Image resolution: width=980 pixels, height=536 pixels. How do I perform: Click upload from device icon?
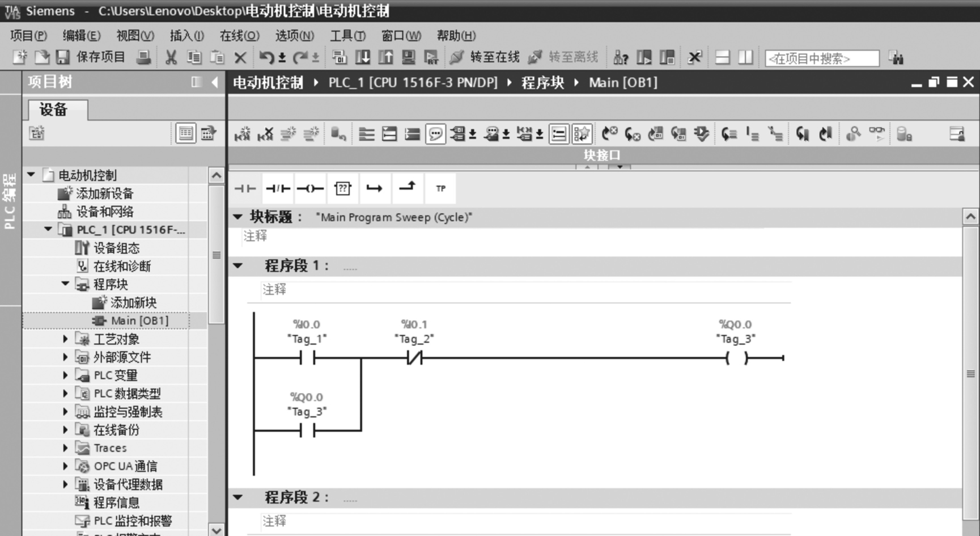[386, 57]
